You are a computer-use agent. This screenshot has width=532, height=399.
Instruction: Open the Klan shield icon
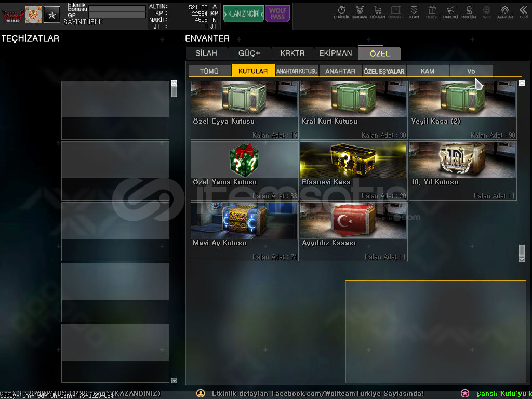(414, 12)
